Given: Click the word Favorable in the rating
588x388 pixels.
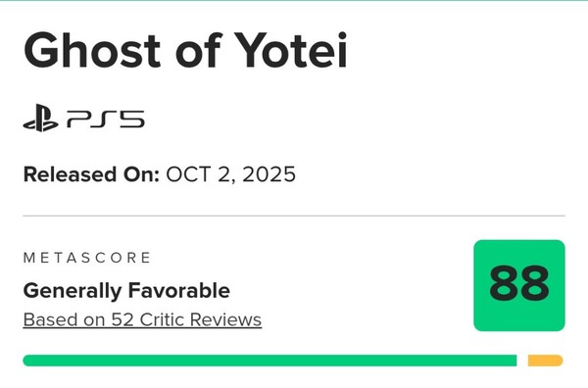Looking at the screenshot, I should [179, 291].
